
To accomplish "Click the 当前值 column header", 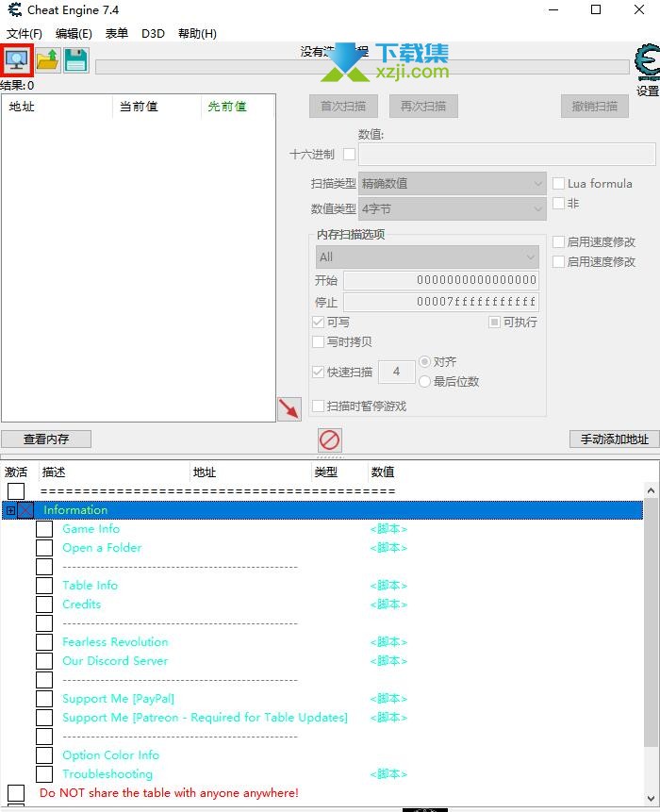I will tap(157, 107).
